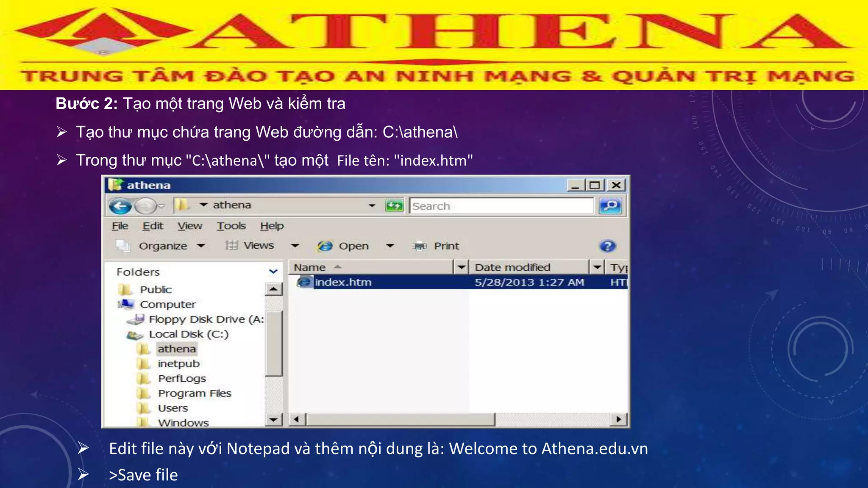The height and width of the screenshot is (488, 868).
Task: Click the Forward navigation arrow
Action: [145, 206]
